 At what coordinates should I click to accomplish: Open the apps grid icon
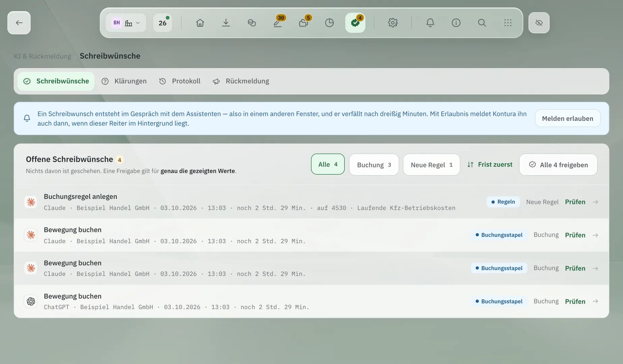point(508,23)
